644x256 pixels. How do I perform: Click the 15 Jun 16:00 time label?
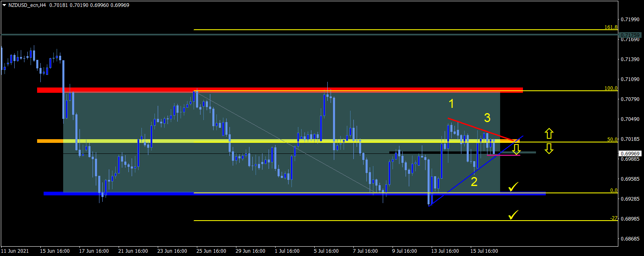55,251
